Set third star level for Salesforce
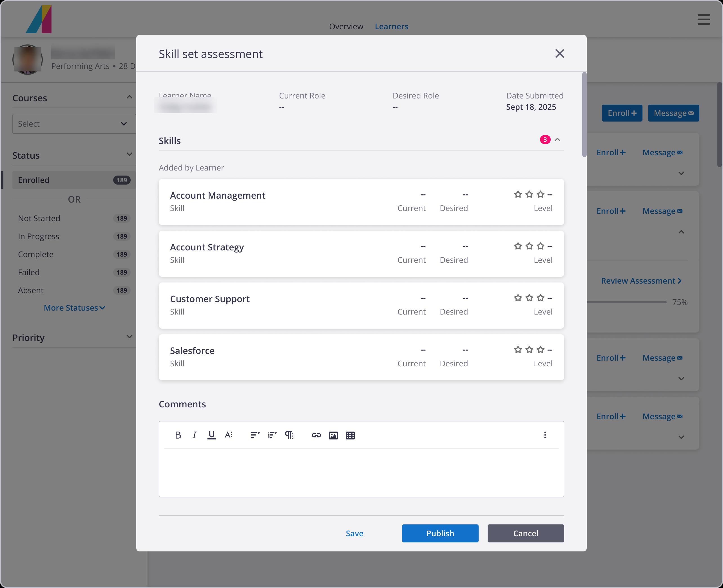This screenshot has width=723, height=588. (541, 349)
